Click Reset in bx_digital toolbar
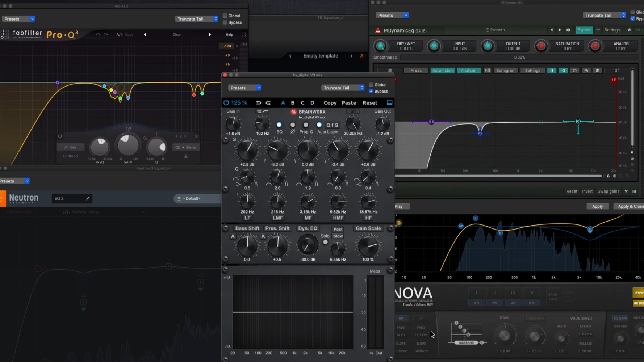This screenshot has height=362, width=644. point(370,103)
